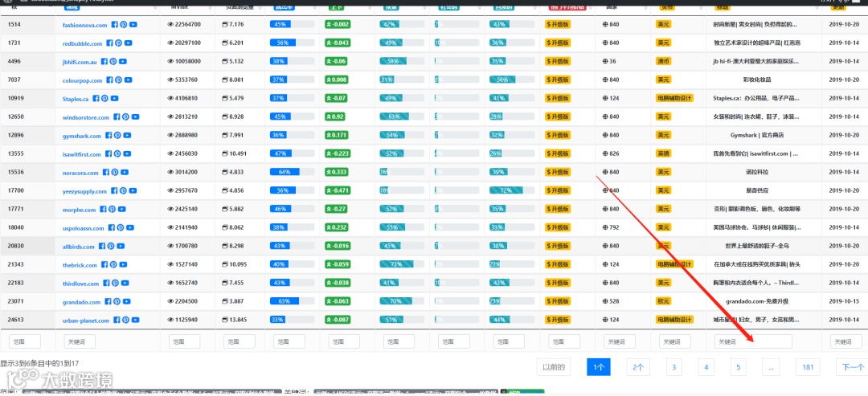The image size is (868, 396).
Task: Click the Facebook icon beside redbubble.com
Action: point(109,43)
